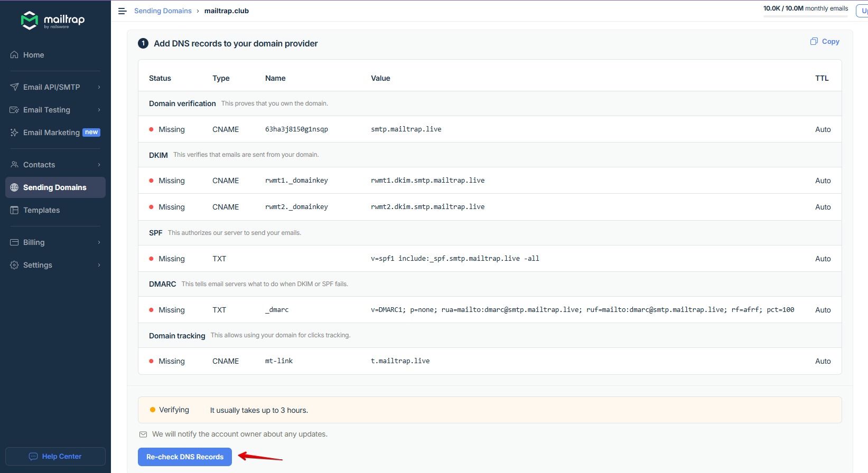
Task: Click the Settings gear icon
Action: click(x=14, y=265)
